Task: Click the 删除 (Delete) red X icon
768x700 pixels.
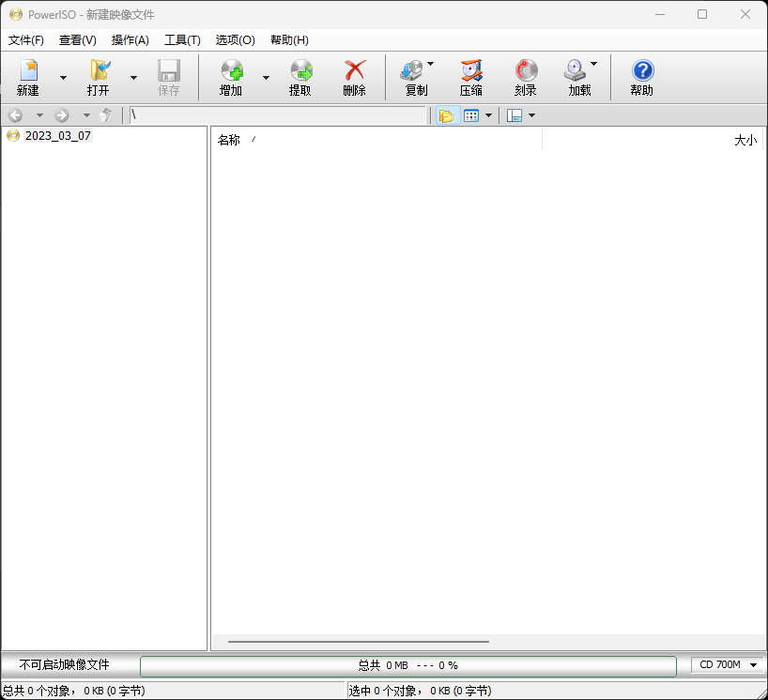Action: [x=355, y=70]
